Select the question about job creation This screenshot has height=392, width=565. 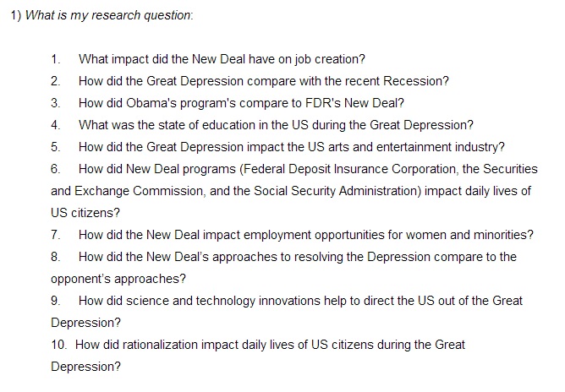(x=222, y=59)
